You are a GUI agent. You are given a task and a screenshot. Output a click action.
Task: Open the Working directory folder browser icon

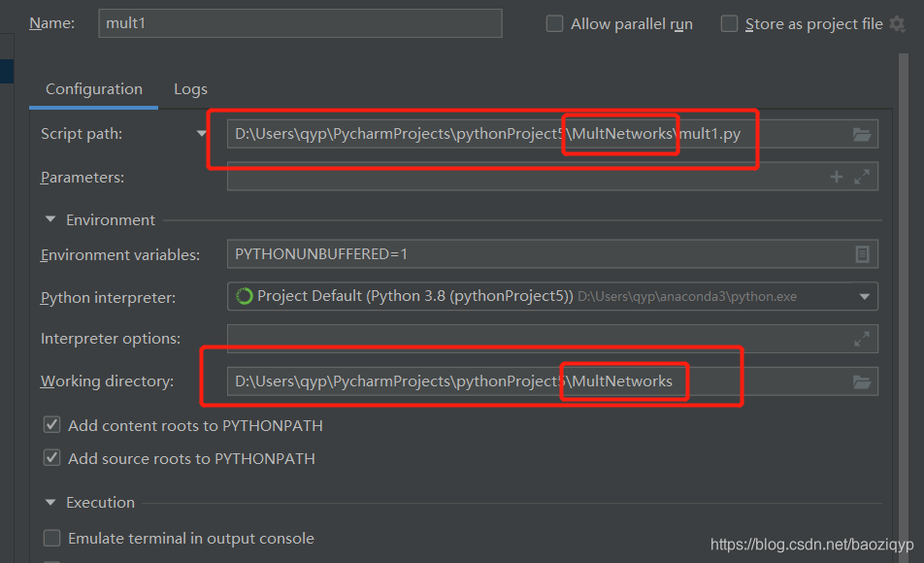(862, 382)
